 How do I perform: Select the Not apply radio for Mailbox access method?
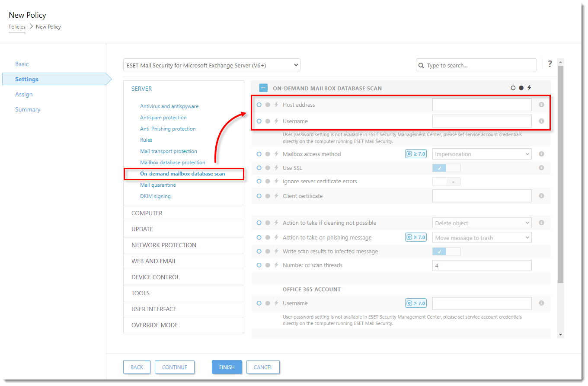click(x=259, y=154)
